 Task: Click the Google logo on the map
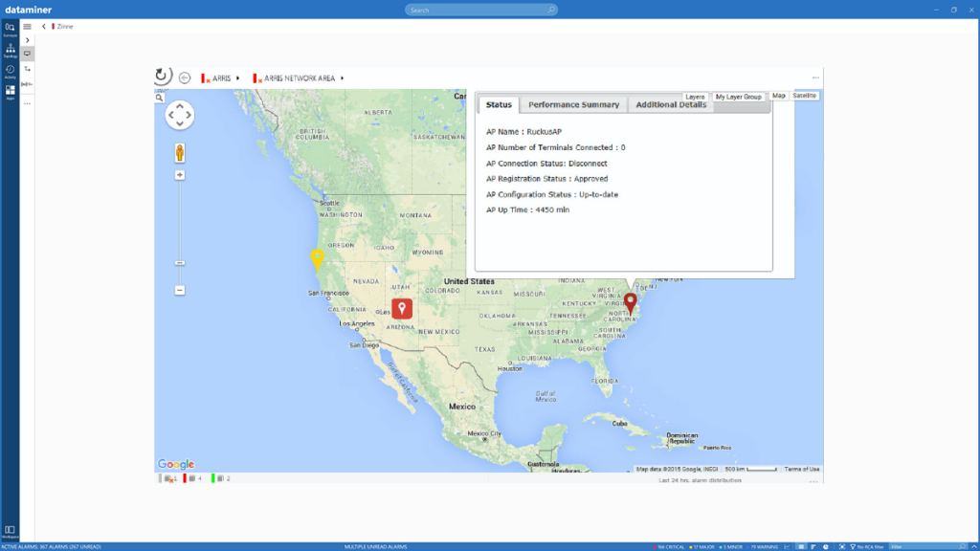[176, 464]
